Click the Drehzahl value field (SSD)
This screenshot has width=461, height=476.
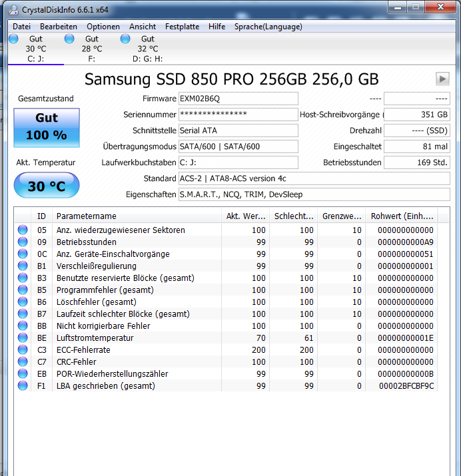417,130
